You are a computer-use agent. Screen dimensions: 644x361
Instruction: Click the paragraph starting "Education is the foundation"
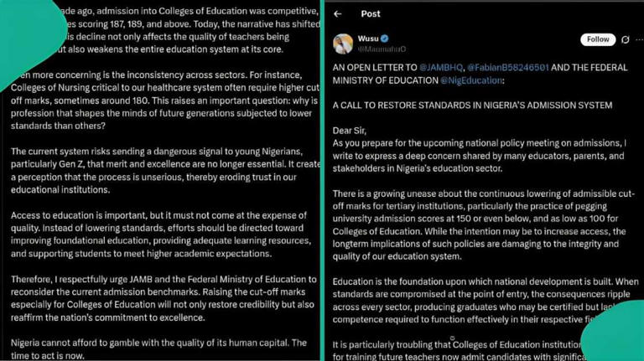pyautogui.click(x=486, y=301)
